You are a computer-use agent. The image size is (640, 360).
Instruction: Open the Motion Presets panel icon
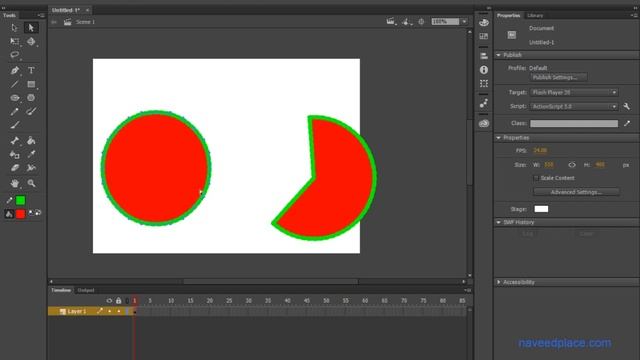(x=484, y=103)
